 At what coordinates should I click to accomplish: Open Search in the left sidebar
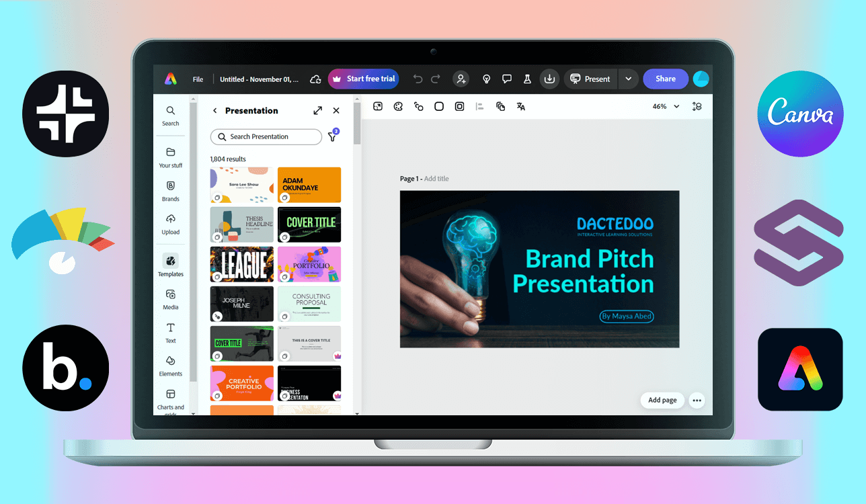pyautogui.click(x=171, y=116)
